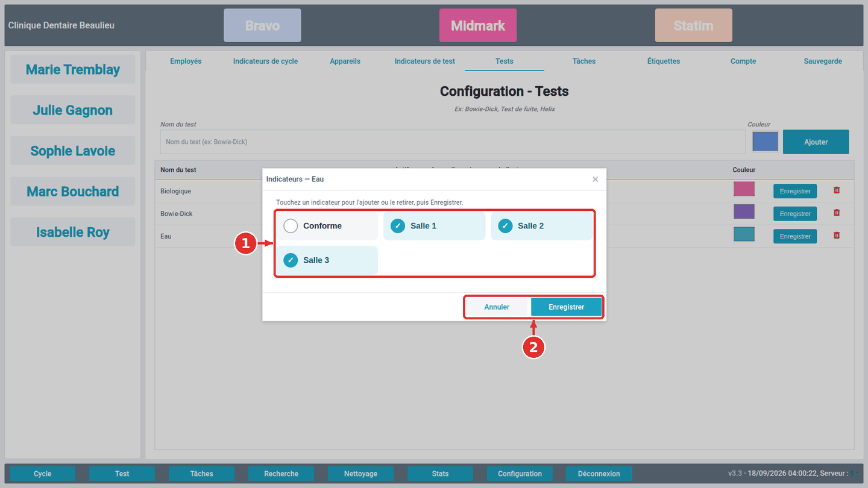Click Déconnexion to log out

pyautogui.click(x=599, y=474)
